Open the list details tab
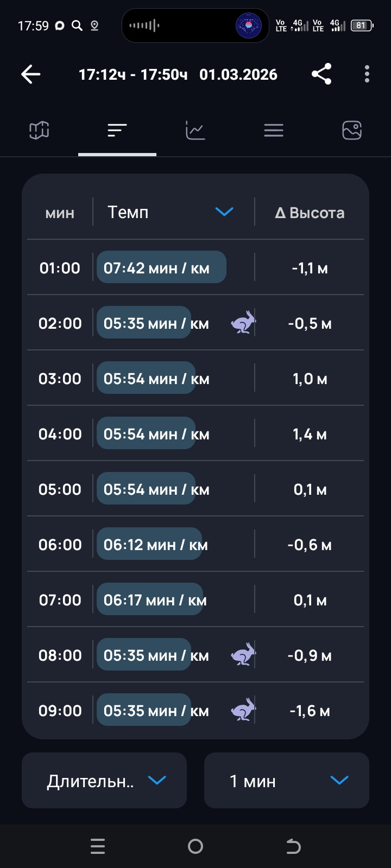This screenshot has width=391, height=868. [x=274, y=130]
